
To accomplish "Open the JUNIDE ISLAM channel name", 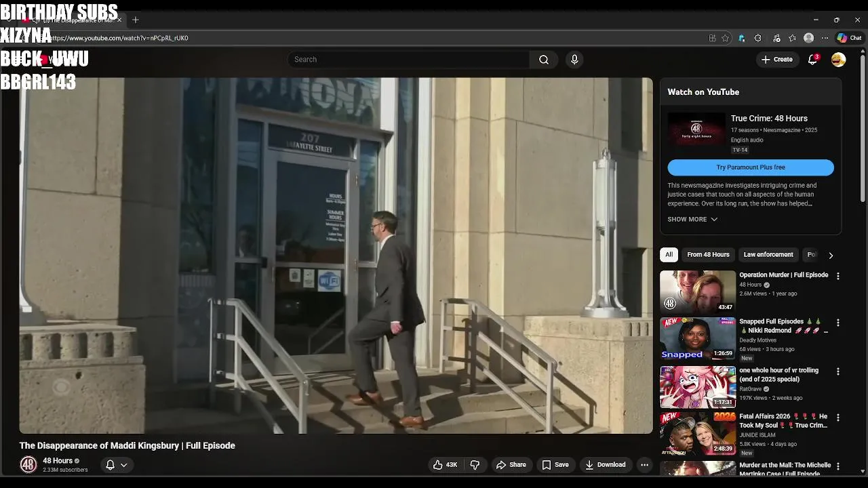I will coord(757,436).
